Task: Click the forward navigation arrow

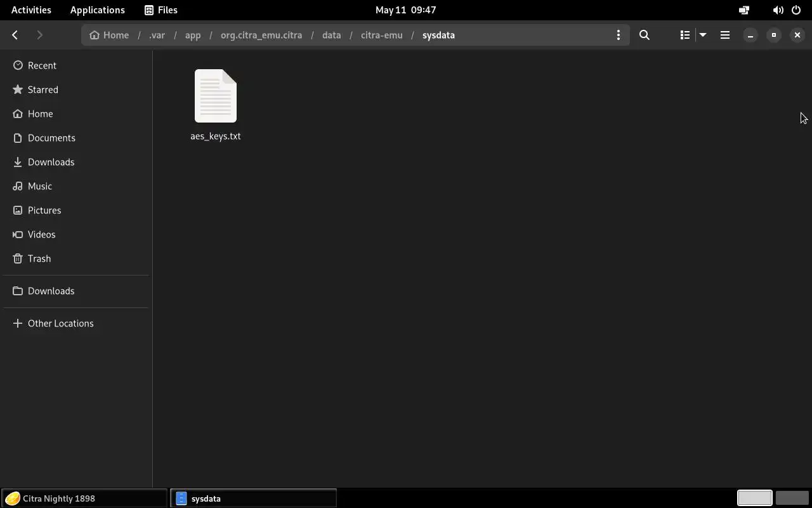Action: click(x=39, y=35)
